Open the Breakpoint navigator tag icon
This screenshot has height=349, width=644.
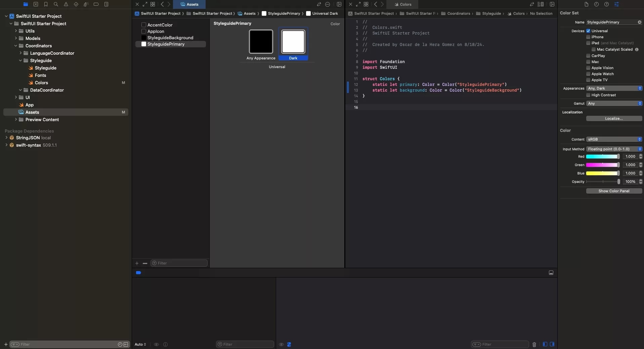(x=96, y=4)
